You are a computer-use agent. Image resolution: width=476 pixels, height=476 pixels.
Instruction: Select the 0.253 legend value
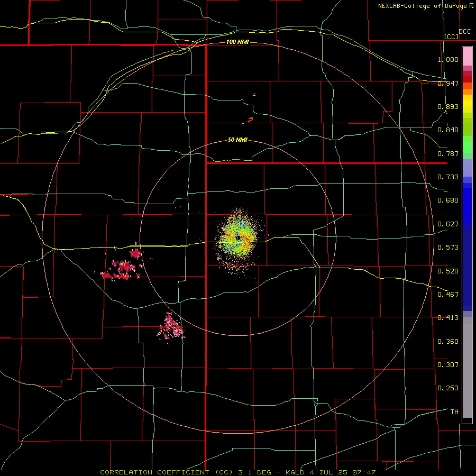click(x=448, y=388)
